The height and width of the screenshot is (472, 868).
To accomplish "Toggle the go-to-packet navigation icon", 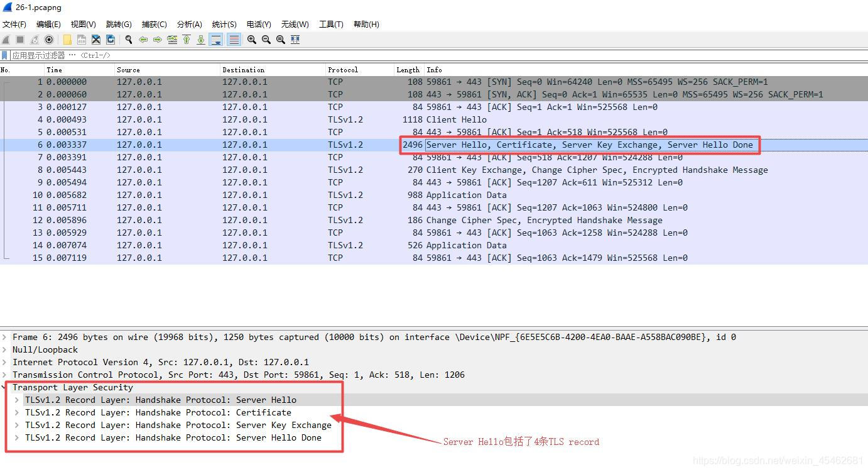I will click(174, 39).
